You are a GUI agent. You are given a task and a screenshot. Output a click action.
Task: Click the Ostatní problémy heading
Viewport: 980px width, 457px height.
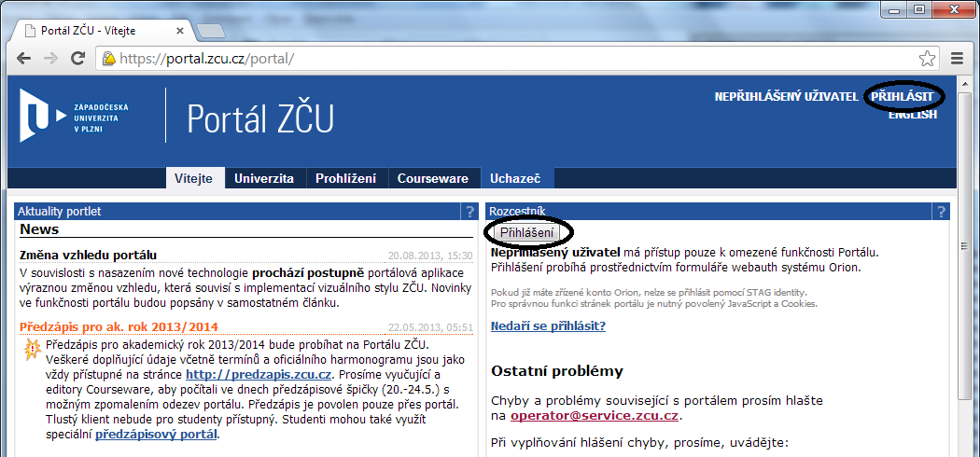(557, 371)
